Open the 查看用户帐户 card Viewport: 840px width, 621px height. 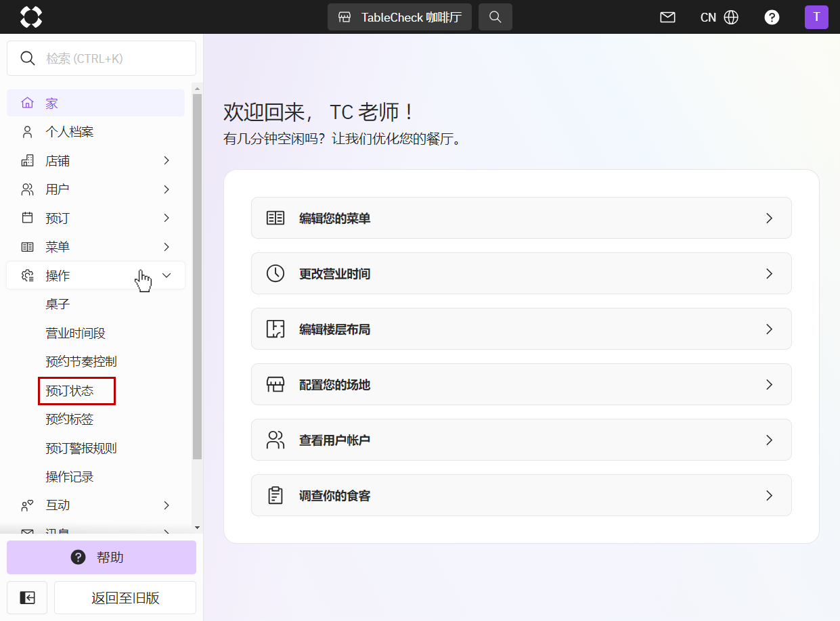pyautogui.click(x=521, y=440)
